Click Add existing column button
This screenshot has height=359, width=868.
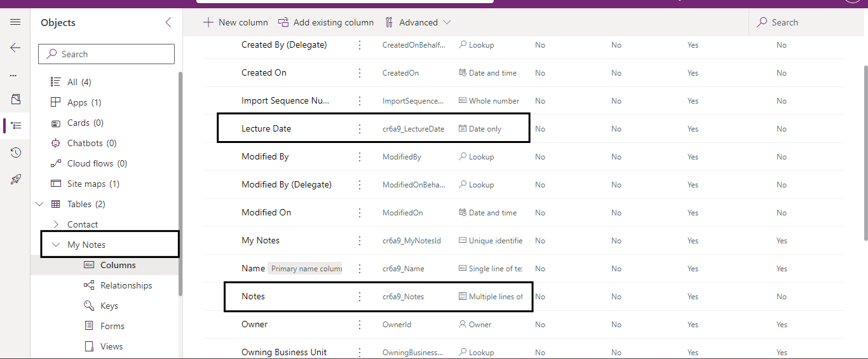tap(326, 22)
